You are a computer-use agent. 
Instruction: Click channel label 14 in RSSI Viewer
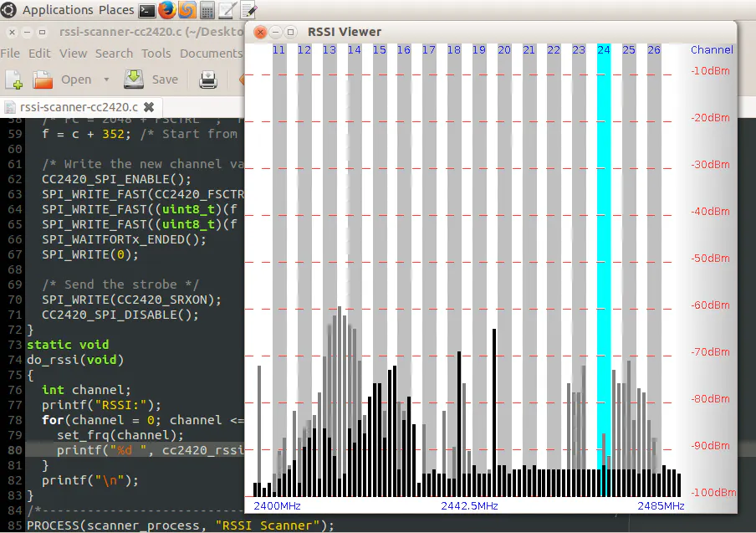(x=355, y=50)
